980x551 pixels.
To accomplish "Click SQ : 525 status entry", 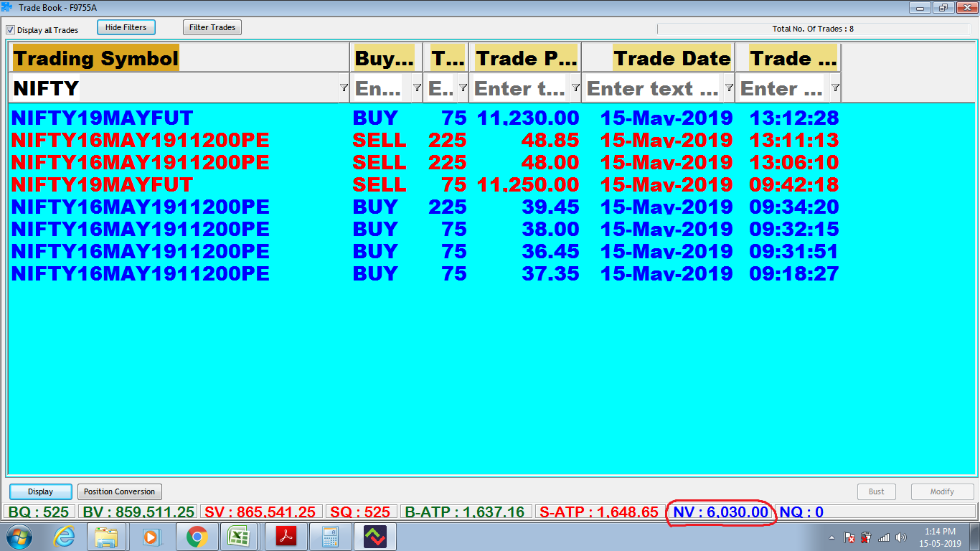I will pos(360,512).
